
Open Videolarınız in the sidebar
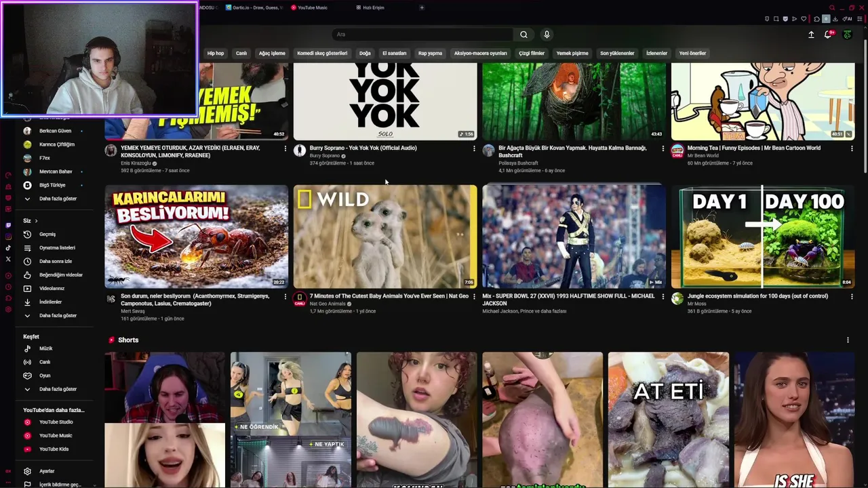coord(53,288)
